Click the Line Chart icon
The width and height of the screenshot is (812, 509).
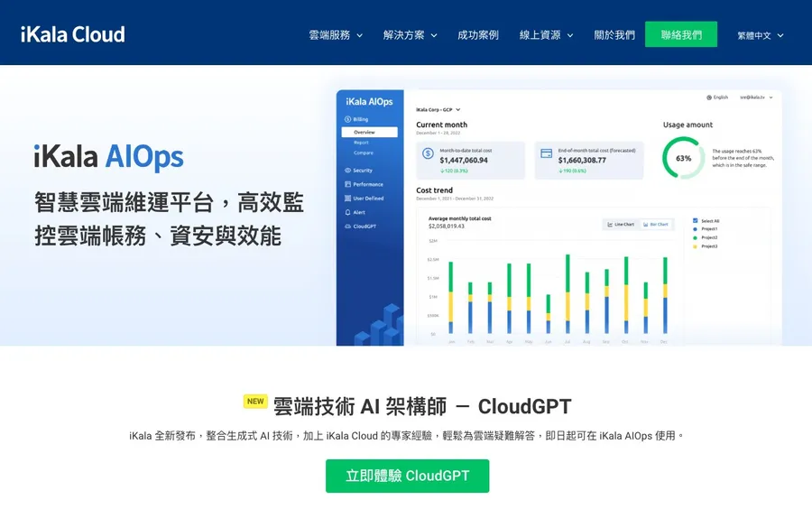(x=610, y=225)
